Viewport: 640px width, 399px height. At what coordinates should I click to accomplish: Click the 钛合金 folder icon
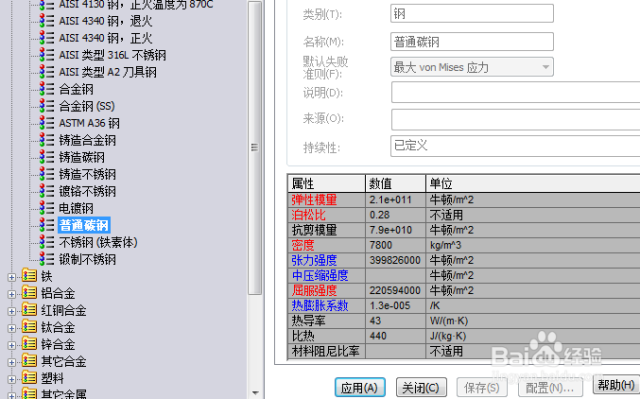tap(29, 327)
